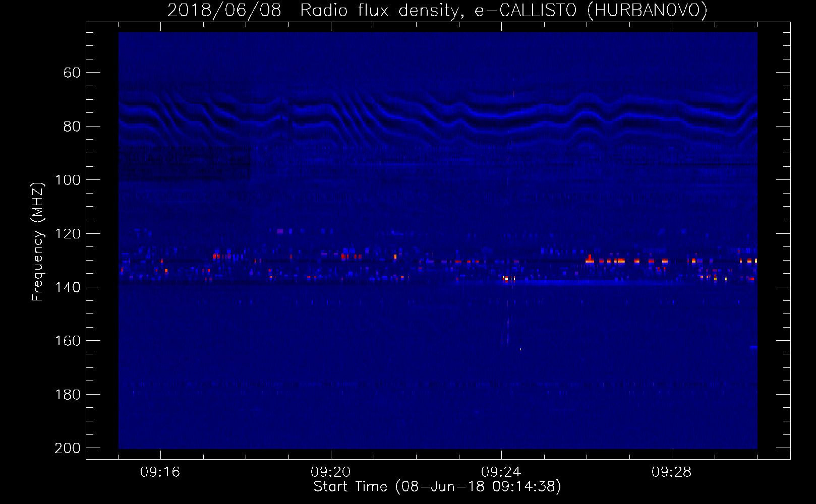816x504 pixels.
Task: Click the '09:16' time tick label
Action: coord(160,472)
